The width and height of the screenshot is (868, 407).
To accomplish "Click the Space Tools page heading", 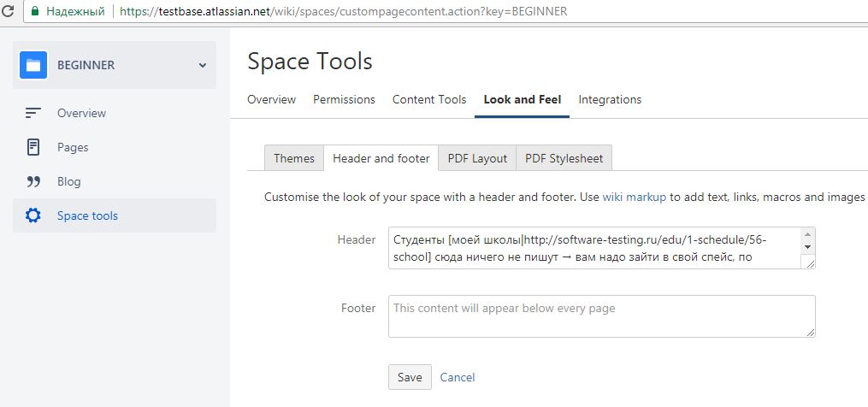I will 310,61.
